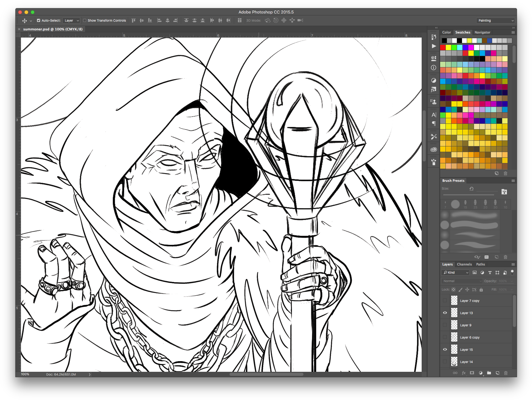Viewport: 532px width, 400px height.
Task: Switch to the Navigator tab
Action: click(x=482, y=32)
